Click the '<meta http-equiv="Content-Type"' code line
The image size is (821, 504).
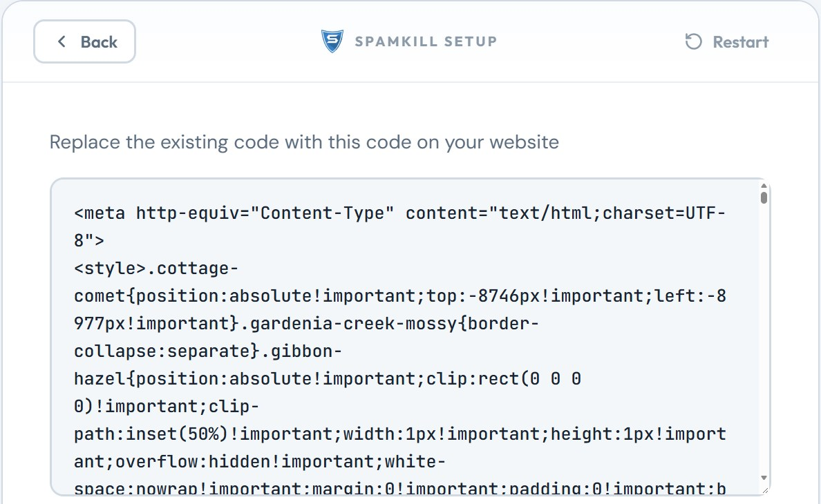(399, 213)
